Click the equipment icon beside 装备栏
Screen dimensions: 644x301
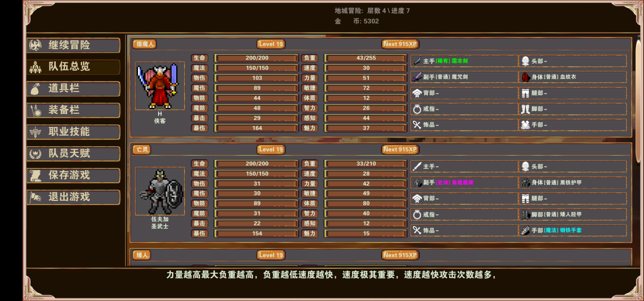pos(36,110)
